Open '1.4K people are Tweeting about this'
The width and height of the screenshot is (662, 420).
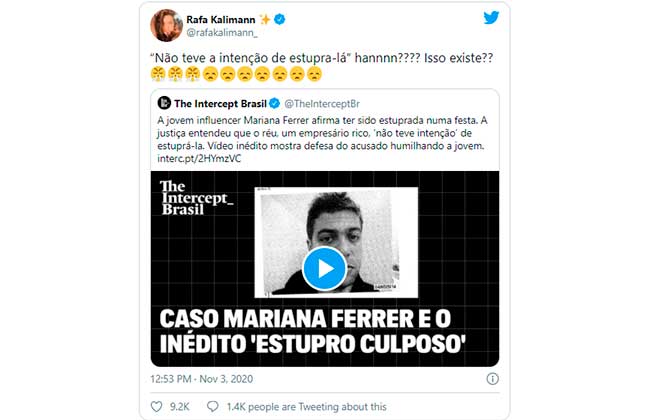click(x=307, y=407)
